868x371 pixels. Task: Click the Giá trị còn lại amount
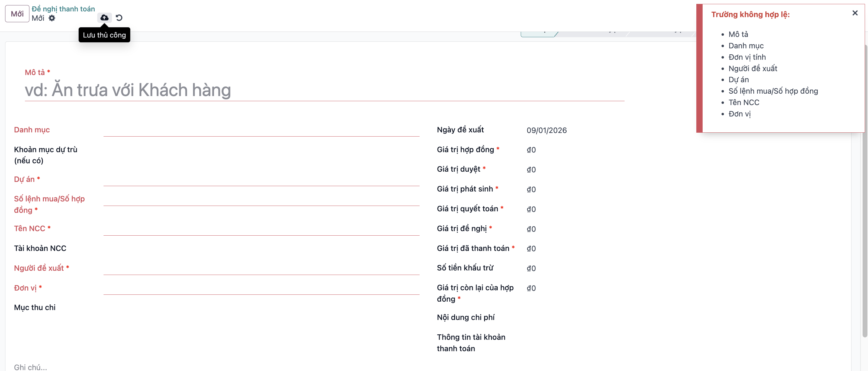pyautogui.click(x=531, y=288)
